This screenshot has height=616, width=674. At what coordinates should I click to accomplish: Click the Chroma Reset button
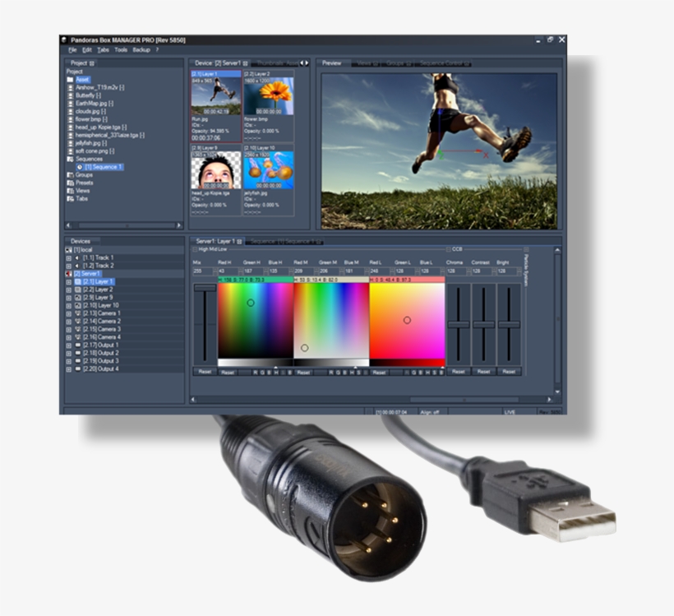(x=458, y=372)
